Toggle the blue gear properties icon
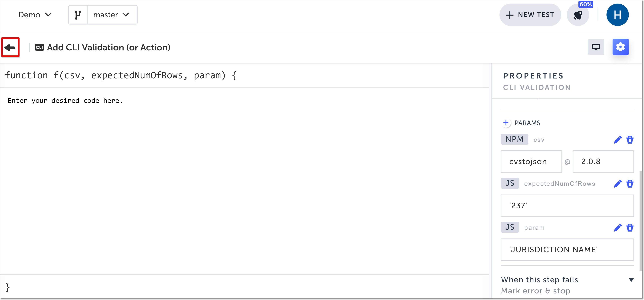This screenshot has width=644, height=300. pyautogui.click(x=620, y=47)
